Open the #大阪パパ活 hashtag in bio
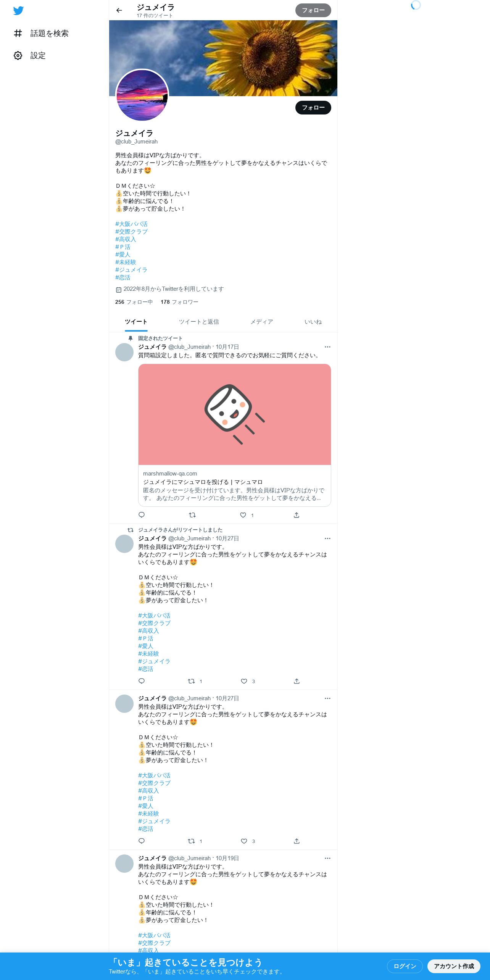This screenshot has height=980, width=490. click(131, 224)
